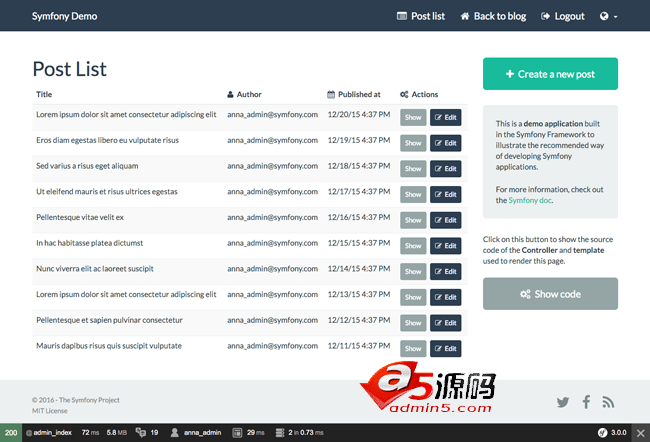Click the Facebook icon in footer
The height and width of the screenshot is (442, 650).
pos(586,402)
